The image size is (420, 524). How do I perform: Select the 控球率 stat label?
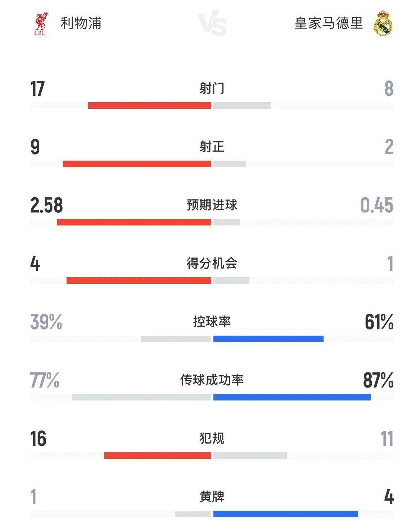(x=212, y=322)
